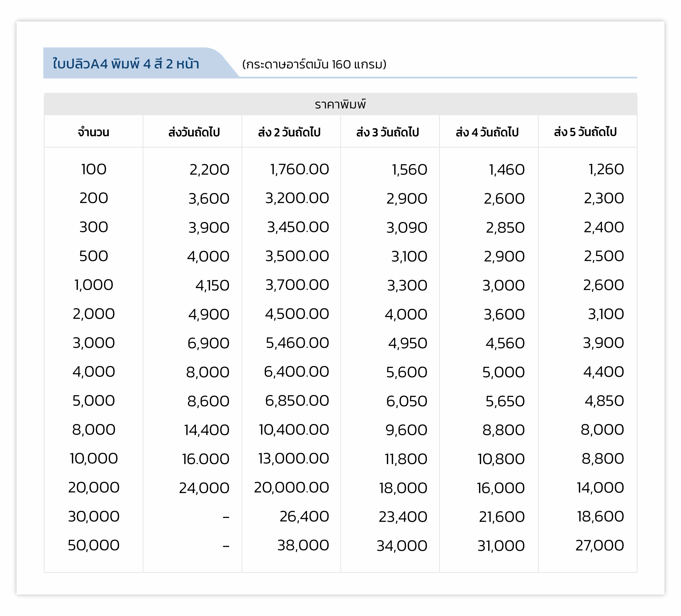The height and width of the screenshot is (616, 681).
Task: Click the 10,800 four-day delivery price
Action: 501,459
